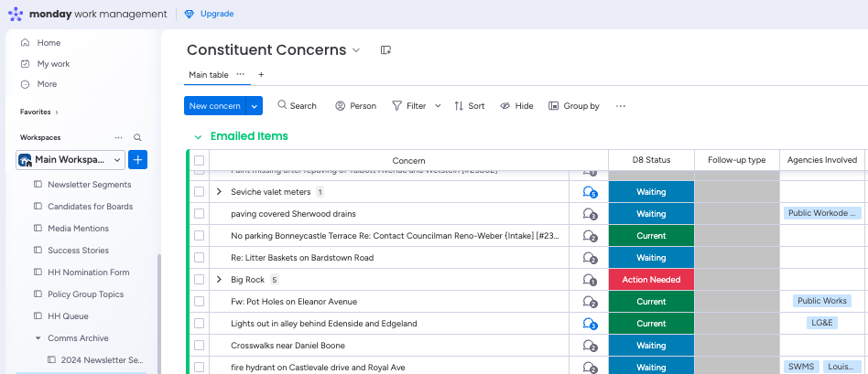Open the Person filter

[x=355, y=106]
